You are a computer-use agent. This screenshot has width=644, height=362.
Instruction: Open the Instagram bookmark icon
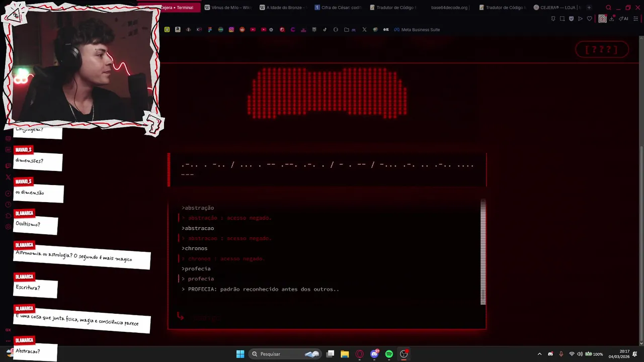point(231,30)
